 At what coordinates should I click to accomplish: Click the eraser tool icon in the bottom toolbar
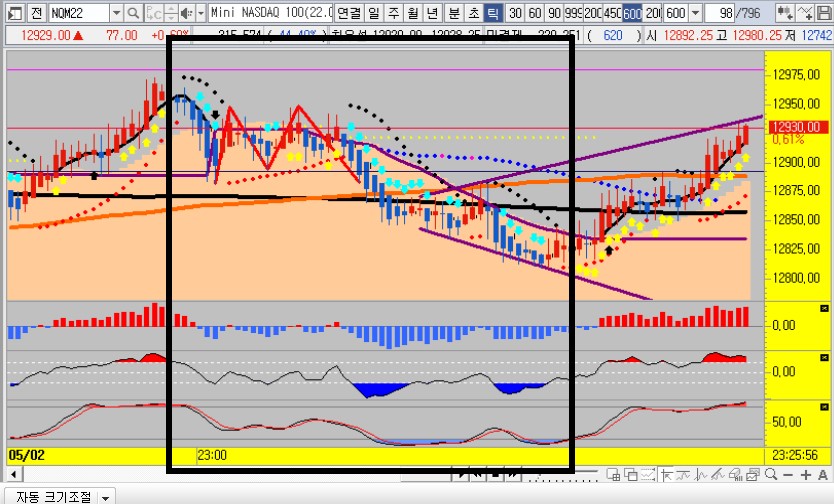point(736,474)
